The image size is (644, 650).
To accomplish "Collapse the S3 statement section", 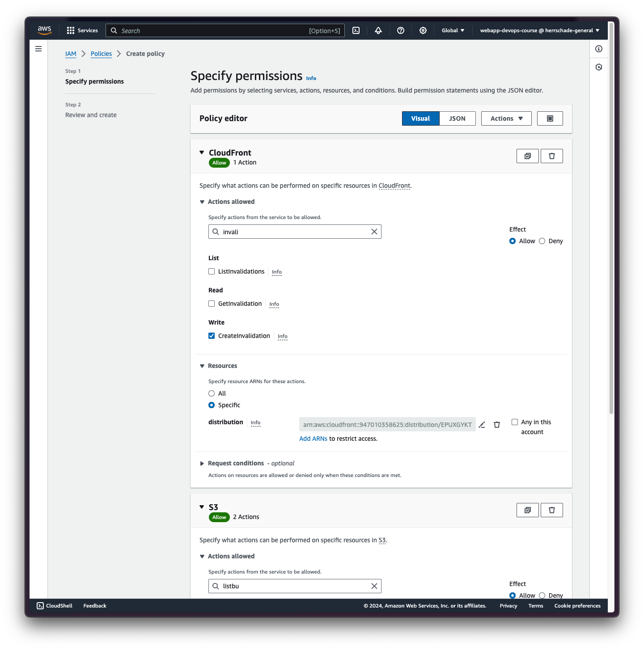I will pos(202,507).
